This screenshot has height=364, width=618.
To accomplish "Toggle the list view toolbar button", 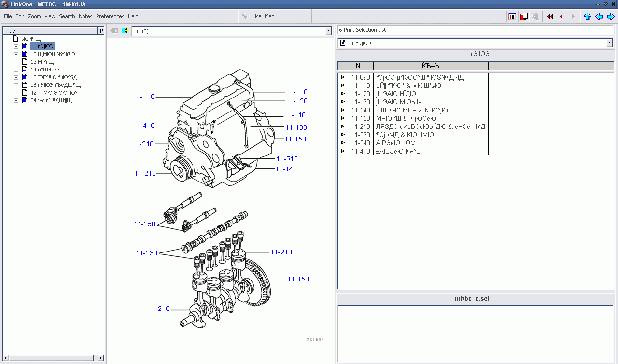I will [x=512, y=16].
